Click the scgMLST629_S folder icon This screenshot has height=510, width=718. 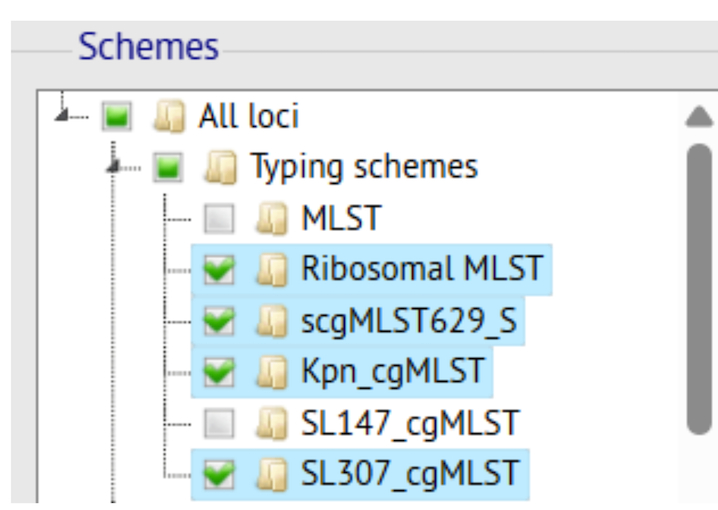click(269, 320)
